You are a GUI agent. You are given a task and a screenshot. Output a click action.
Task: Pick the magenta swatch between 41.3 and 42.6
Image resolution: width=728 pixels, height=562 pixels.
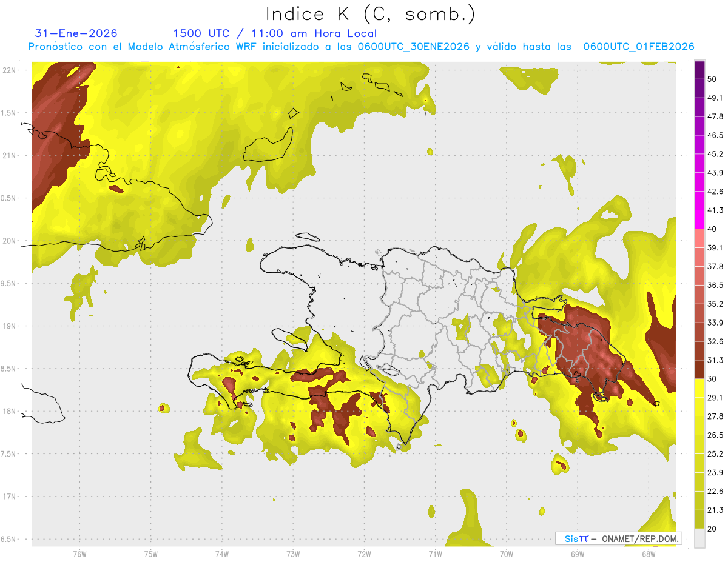[x=700, y=201]
